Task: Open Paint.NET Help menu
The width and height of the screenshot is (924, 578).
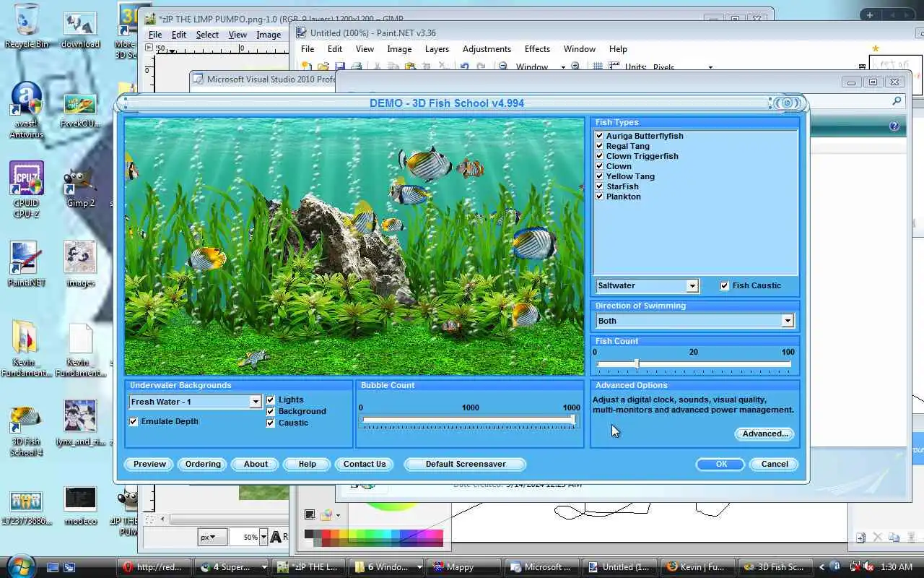Action: [618, 49]
